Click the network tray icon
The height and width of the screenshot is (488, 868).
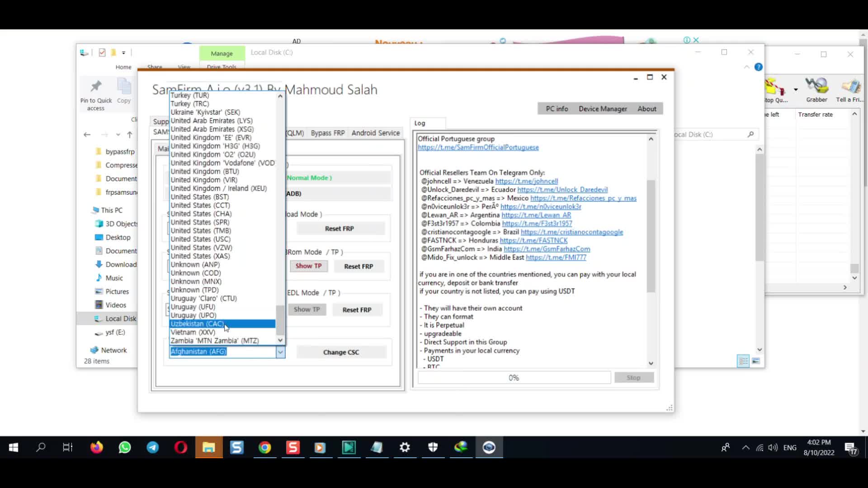[759, 447]
